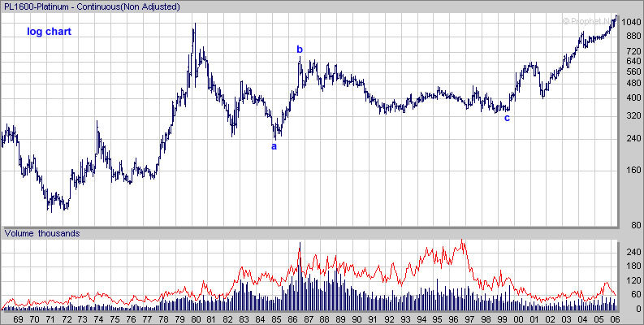Select year label 87 on time axis
The image size is (644, 325).
pyautogui.click(x=308, y=319)
